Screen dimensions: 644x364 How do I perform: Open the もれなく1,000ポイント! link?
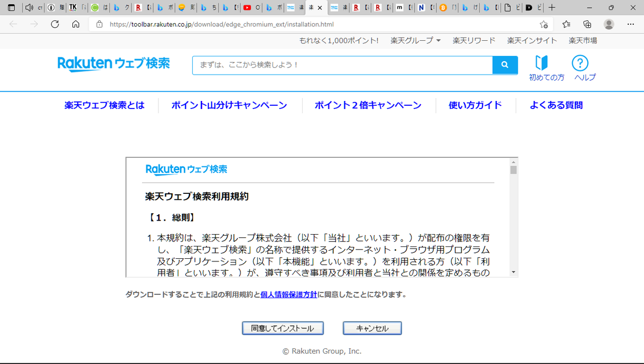pos(339,40)
